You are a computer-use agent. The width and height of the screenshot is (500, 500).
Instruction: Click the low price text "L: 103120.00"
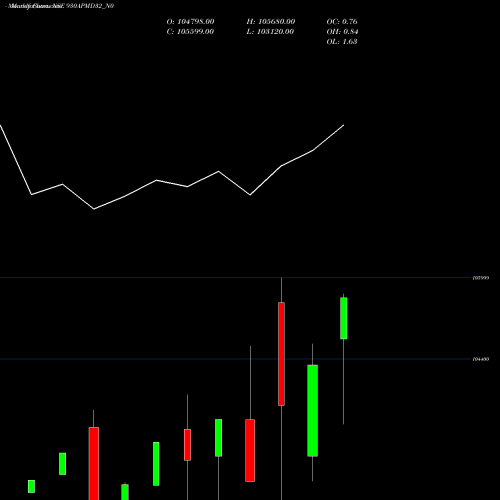270,32
